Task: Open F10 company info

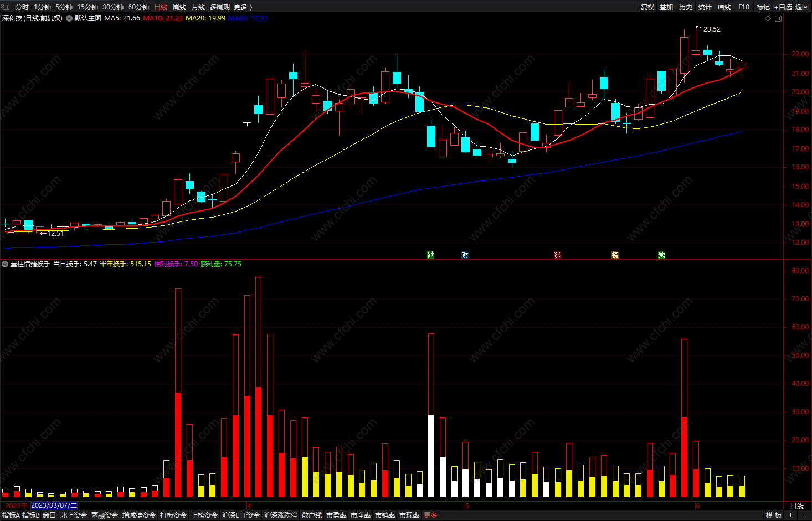Action: [744, 7]
